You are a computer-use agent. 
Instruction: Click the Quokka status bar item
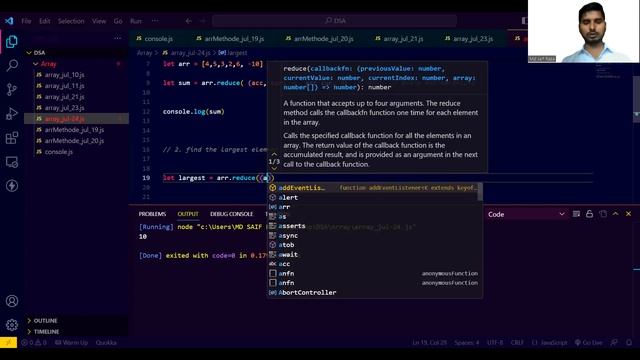click(x=106, y=342)
